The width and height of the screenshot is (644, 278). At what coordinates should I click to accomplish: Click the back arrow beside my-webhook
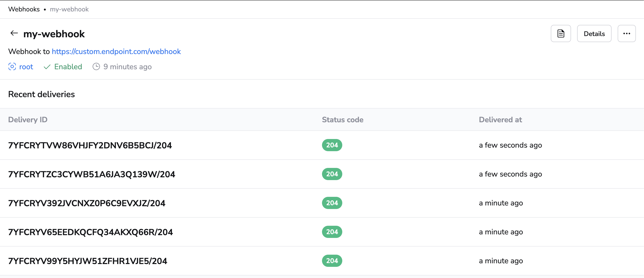point(14,33)
